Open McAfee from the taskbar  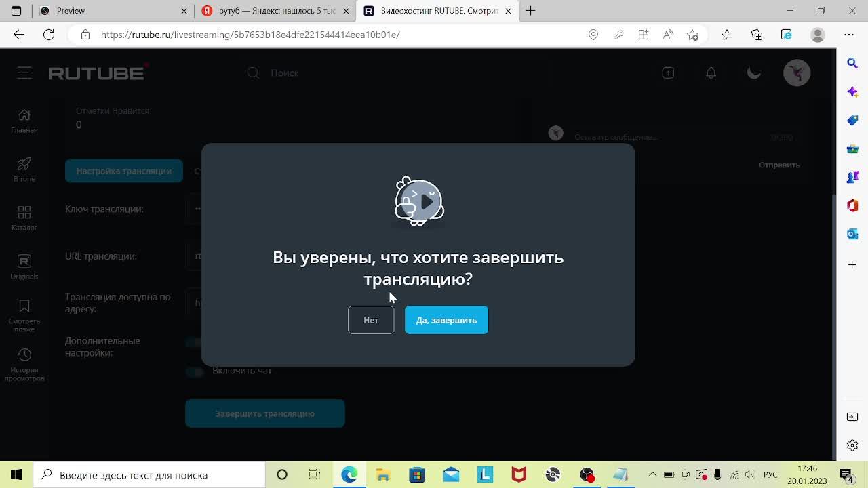point(519,475)
